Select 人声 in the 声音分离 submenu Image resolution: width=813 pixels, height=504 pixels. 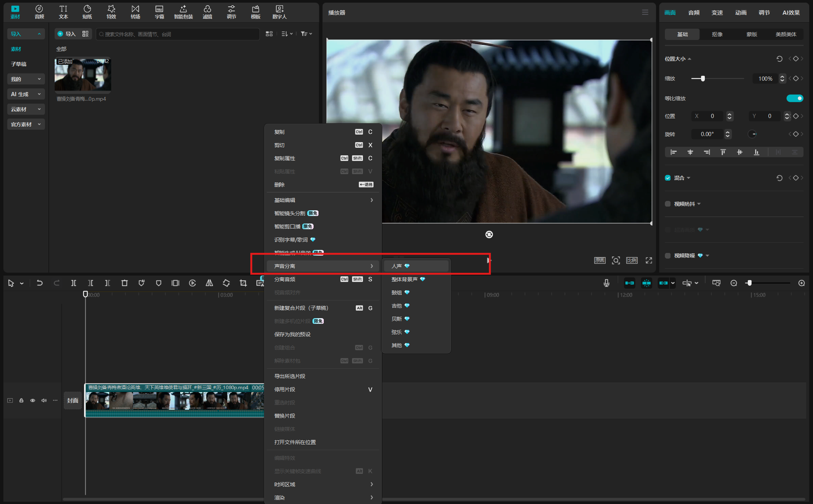point(397,266)
